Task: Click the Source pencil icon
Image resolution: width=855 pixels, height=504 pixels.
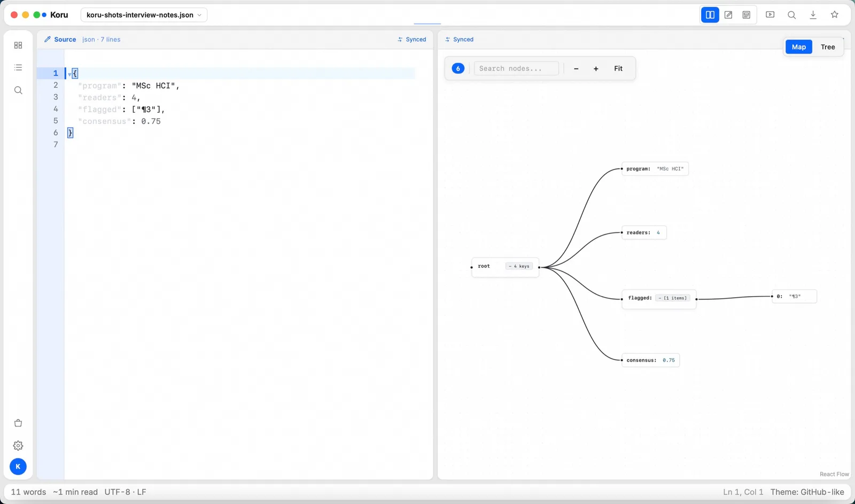Action: click(48, 40)
